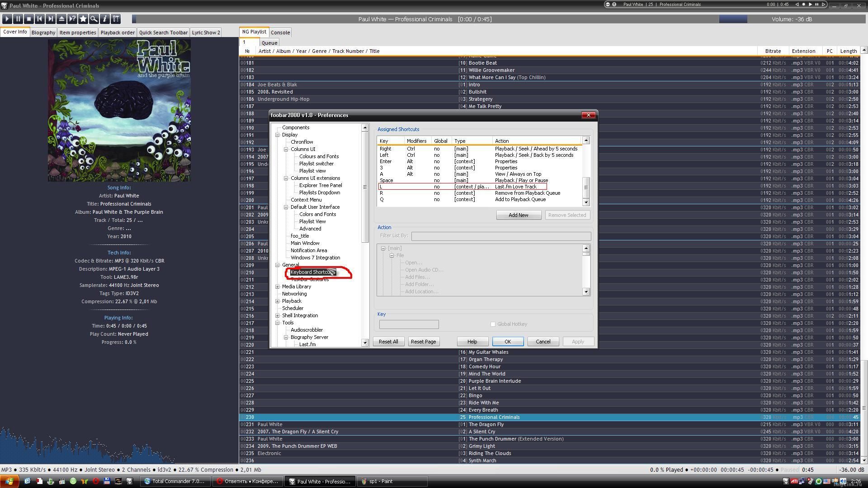Click the Random playback icon

coord(72,19)
